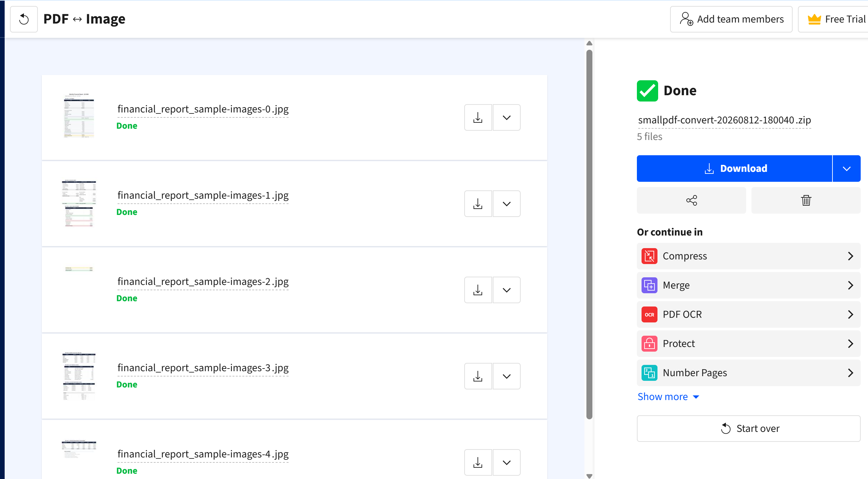Open options dropdown for images-2.jpg
The width and height of the screenshot is (868, 479).
(506, 290)
